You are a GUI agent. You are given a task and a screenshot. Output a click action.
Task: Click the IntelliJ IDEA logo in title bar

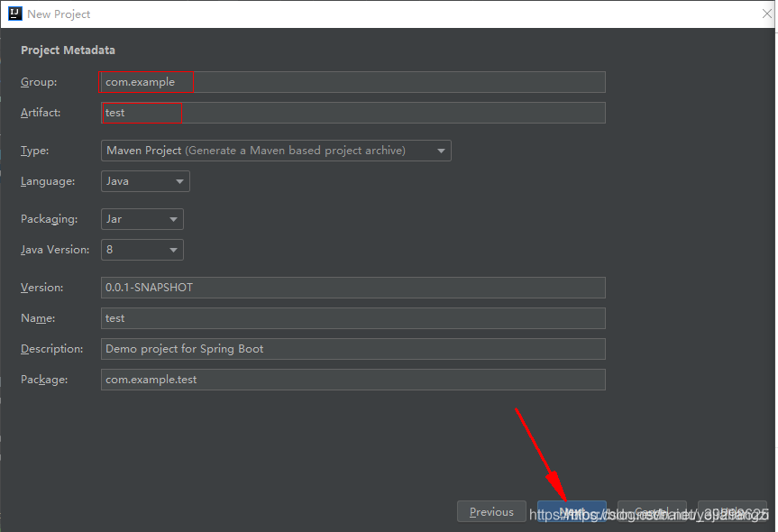(x=15, y=14)
